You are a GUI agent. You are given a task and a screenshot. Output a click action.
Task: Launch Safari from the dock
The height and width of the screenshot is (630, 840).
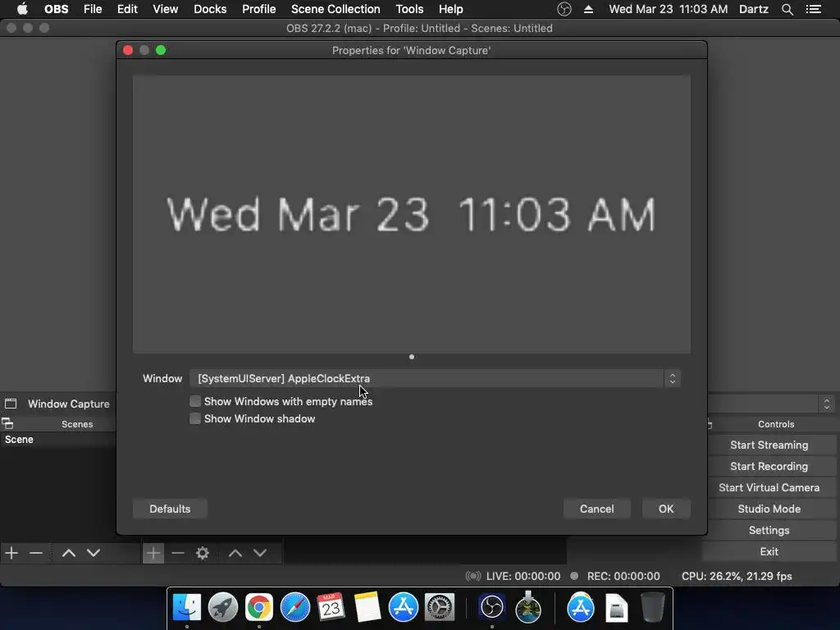tap(295, 607)
